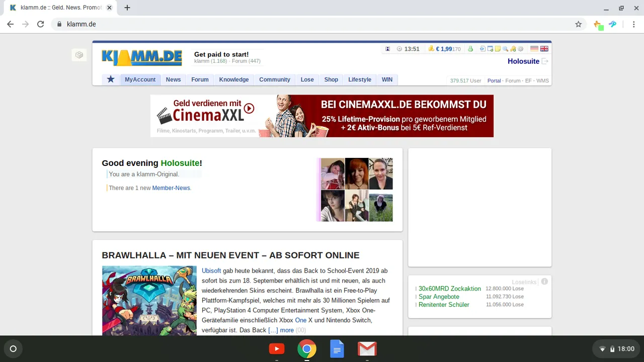Open the Knowledge menu tab
644x362 pixels.
tap(234, 79)
